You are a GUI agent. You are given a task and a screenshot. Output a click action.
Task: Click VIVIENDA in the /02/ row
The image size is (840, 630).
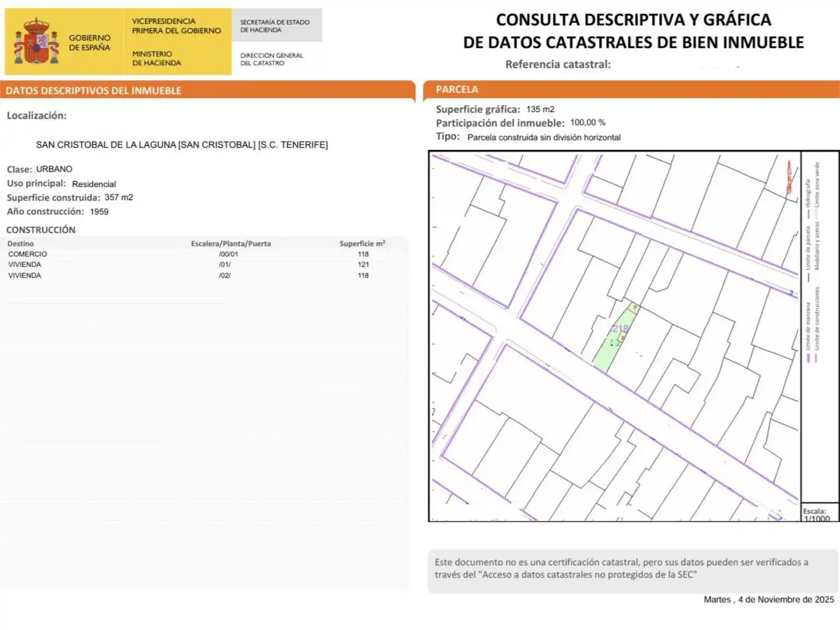click(x=24, y=275)
